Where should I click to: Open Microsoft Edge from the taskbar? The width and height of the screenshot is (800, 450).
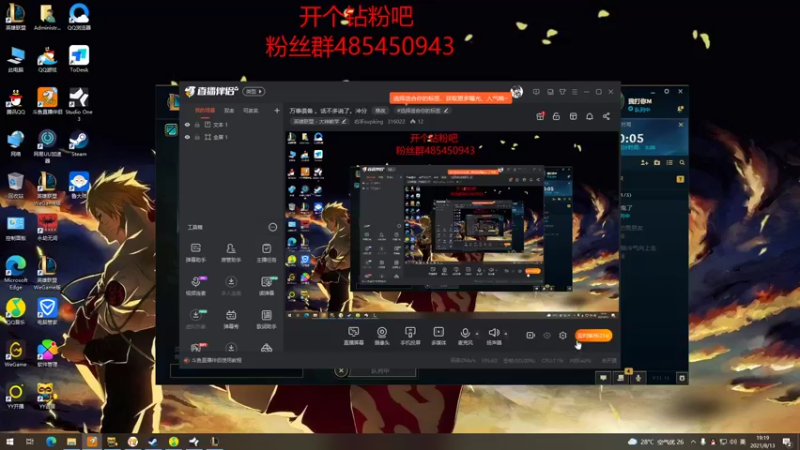(51, 441)
